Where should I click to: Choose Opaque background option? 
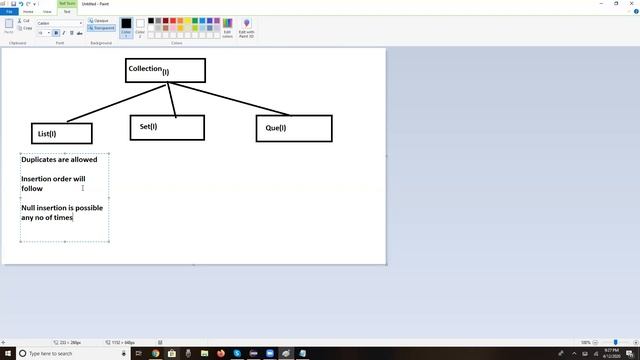coord(98,20)
